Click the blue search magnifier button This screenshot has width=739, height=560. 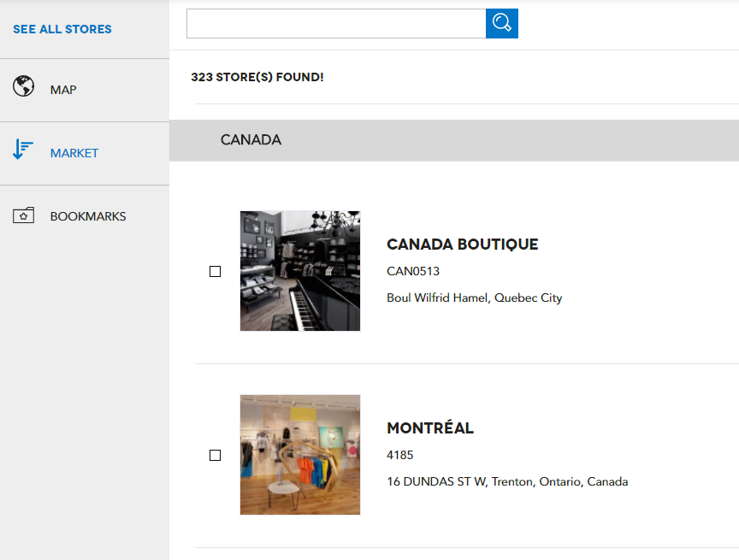tap(501, 23)
